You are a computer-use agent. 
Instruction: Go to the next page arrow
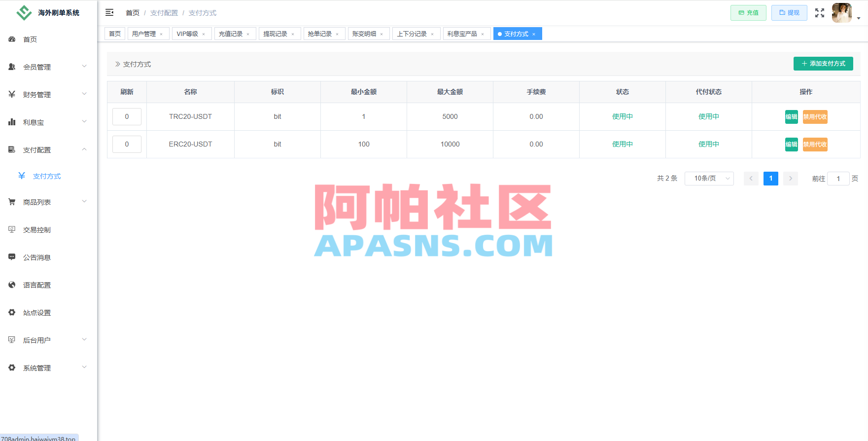point(791,179)
